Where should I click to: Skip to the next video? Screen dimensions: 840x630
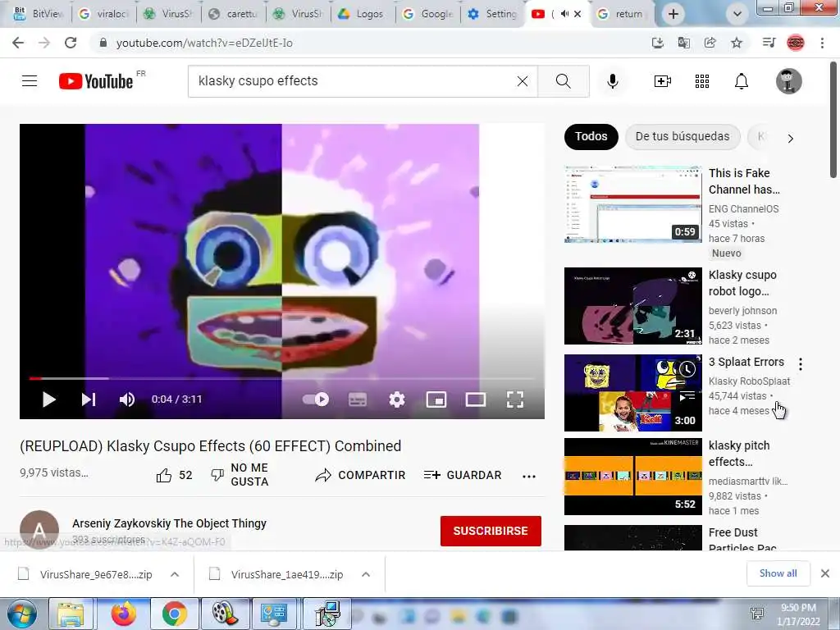point(89,399)
